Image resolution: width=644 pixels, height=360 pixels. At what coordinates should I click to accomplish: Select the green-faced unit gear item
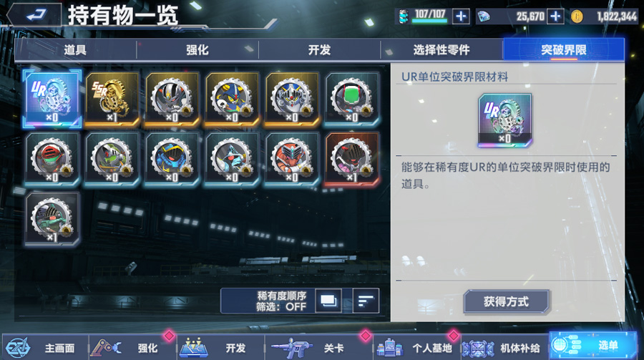[x=351, y=99]
